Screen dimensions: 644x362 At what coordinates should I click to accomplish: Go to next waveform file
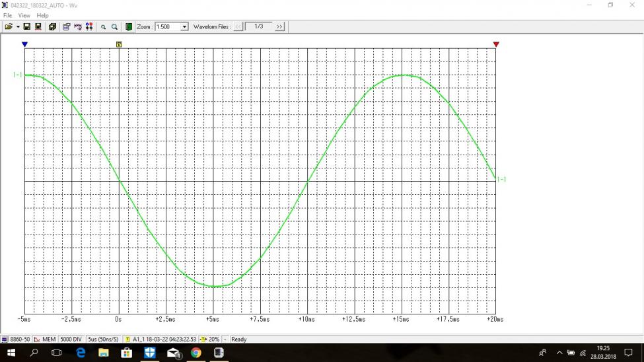tap(279, 27)
